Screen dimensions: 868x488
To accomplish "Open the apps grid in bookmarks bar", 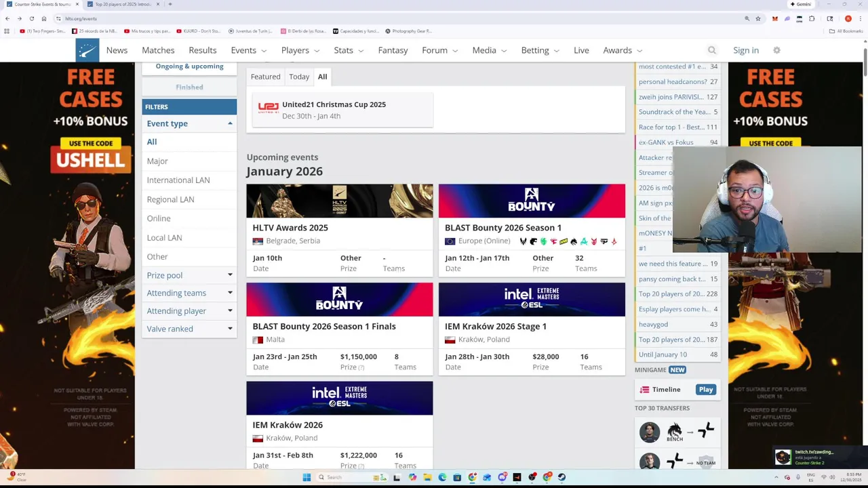I will pyautogui.click(x=7, y=31).
